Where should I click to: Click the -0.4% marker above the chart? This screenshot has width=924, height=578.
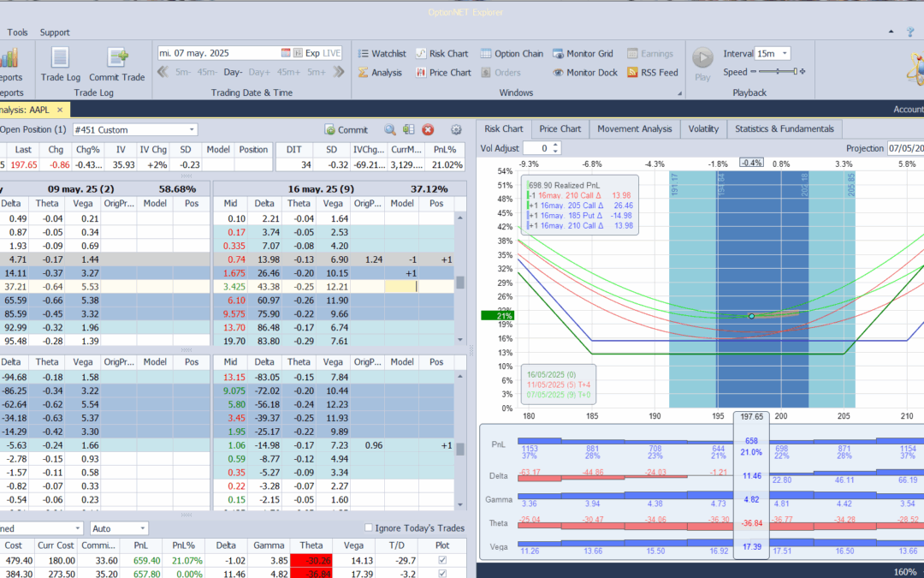[751, 163]
